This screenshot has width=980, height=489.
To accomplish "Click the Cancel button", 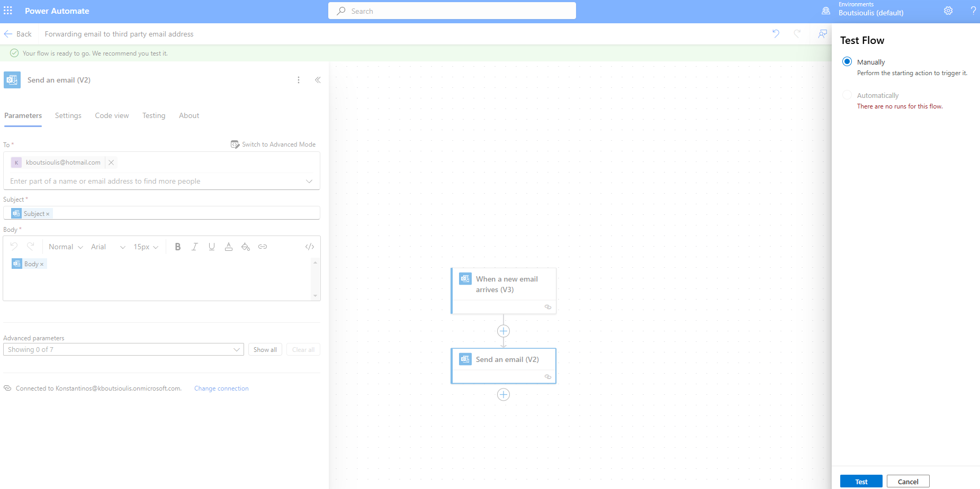I will [908, 481].
